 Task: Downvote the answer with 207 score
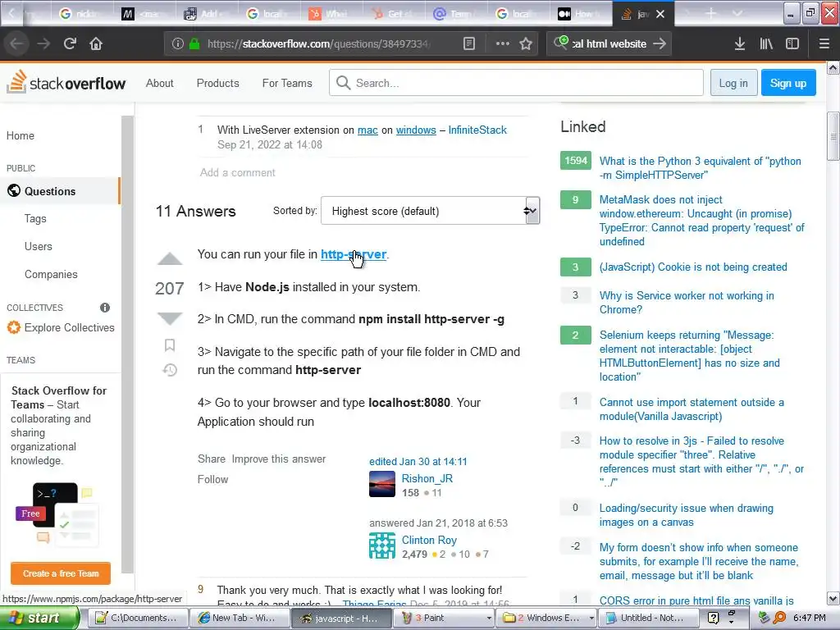click(x=170, y=318)
